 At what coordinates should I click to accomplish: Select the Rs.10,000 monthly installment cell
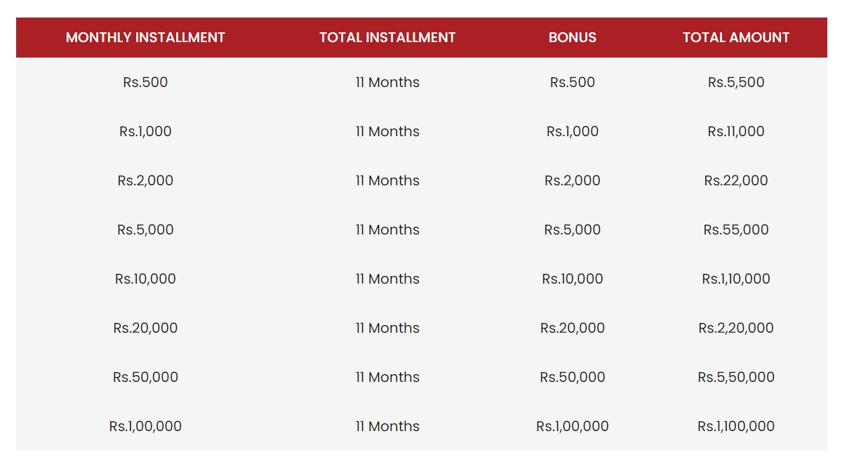[x=145, y=279]
